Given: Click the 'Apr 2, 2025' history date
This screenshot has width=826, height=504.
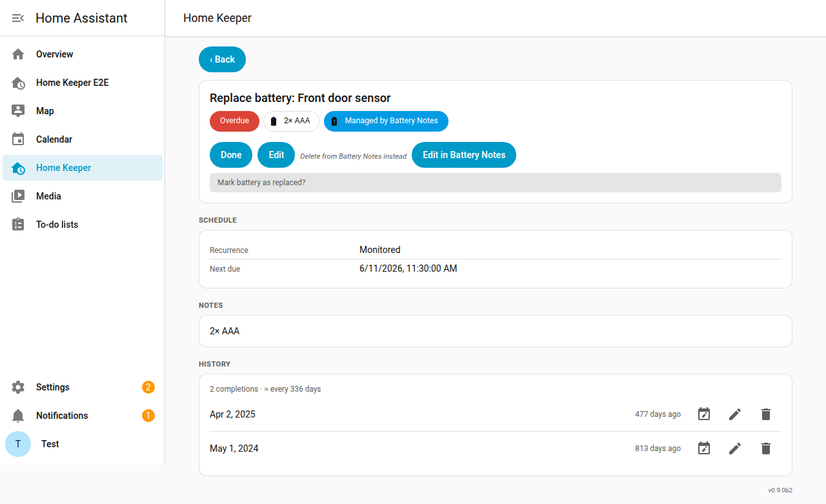Looking at the screenshot, I should click(x=232, y=414).
